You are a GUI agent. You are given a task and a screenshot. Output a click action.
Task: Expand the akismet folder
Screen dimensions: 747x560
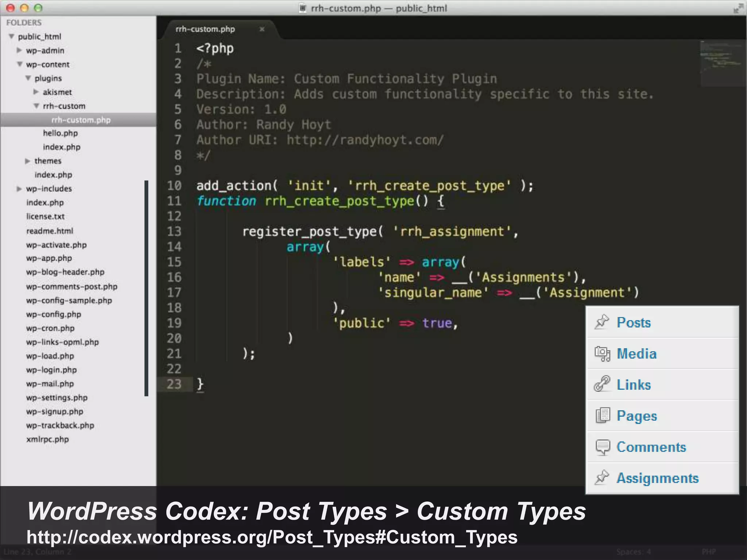point(36,92)
